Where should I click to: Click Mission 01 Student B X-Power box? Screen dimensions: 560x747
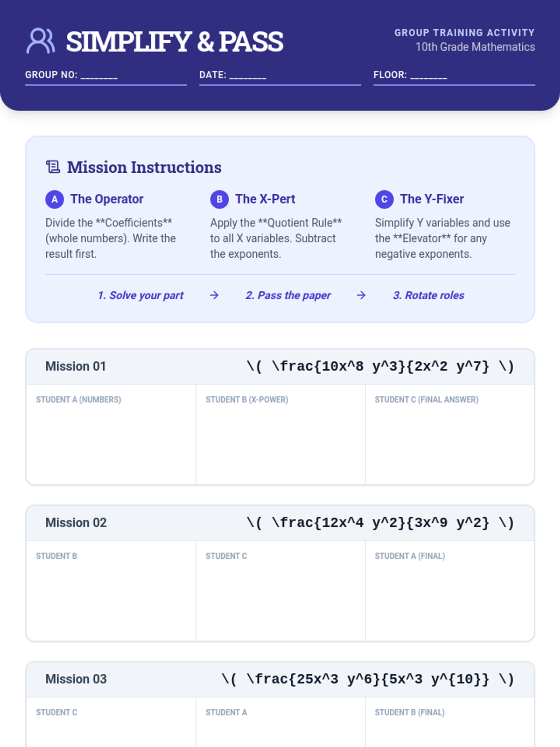coord(280,439)
